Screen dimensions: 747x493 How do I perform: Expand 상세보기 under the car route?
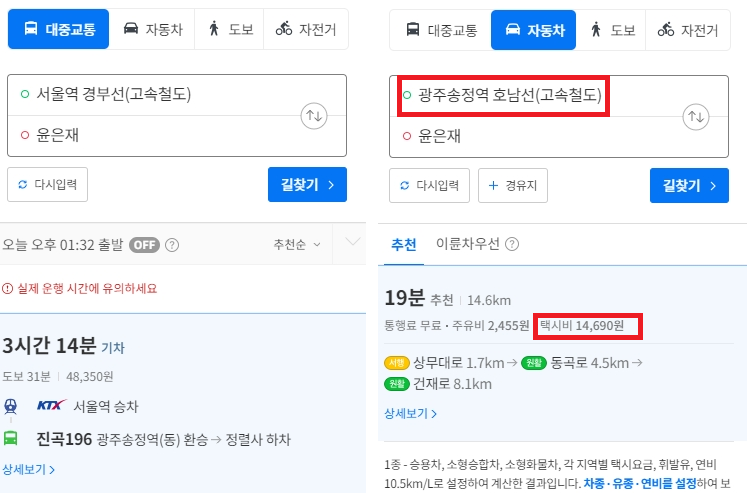pyautogui.click(x=410, y=413)
